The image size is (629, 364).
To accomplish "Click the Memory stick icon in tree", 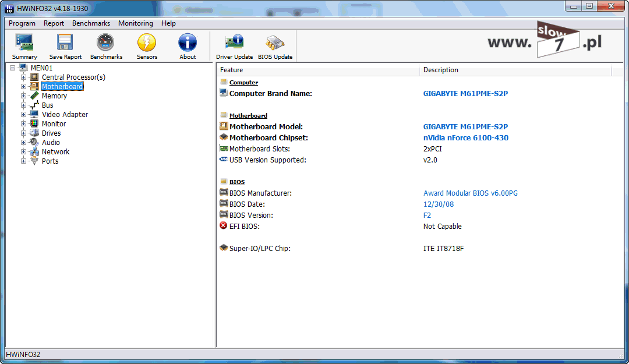I will pos(34,96).
